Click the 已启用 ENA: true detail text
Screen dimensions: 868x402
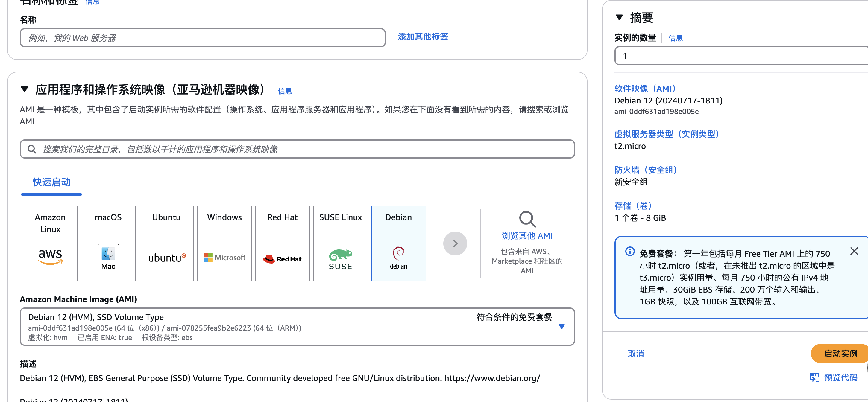pos(105,337)
